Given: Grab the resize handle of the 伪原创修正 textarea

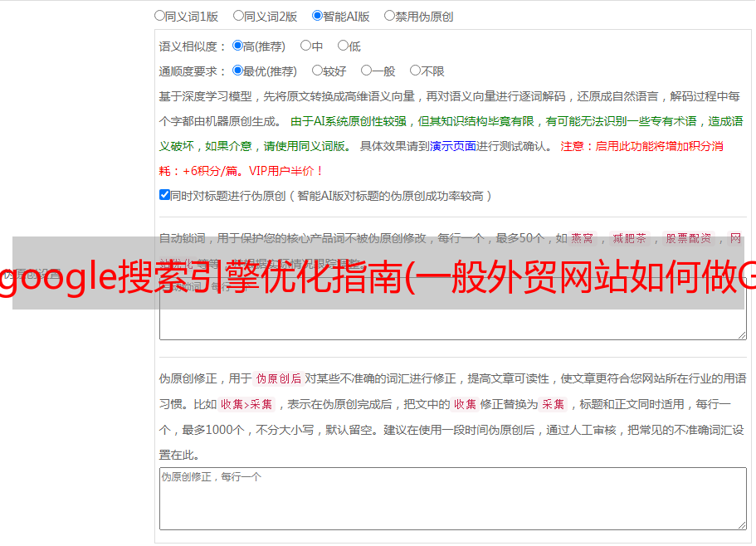Looking at the screenshot, I should click(x=742, y=525).
